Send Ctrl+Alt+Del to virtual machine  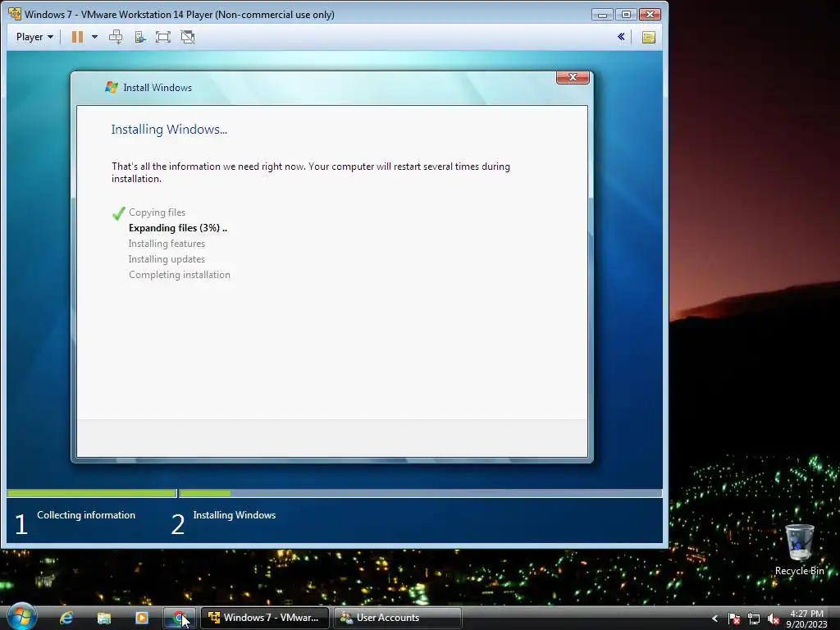(x=116, y=37)
